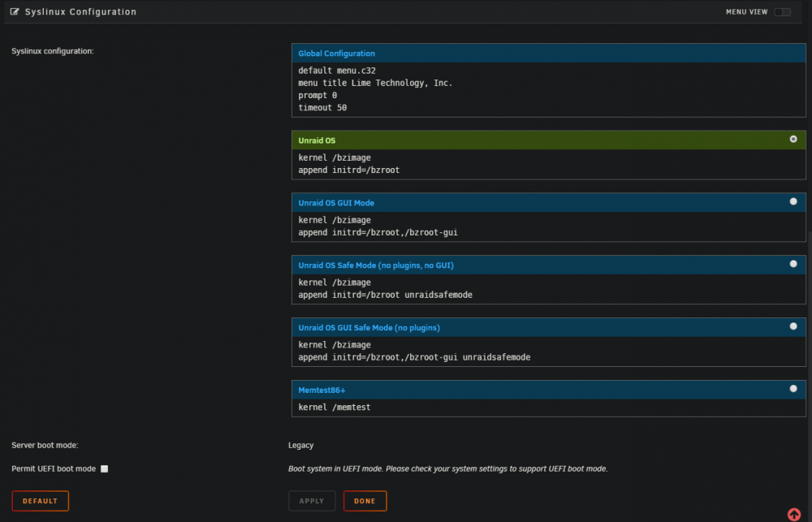812x522 pixels.
Task: Click the 'MENU VIEW' label text
Action: (747, 12)
